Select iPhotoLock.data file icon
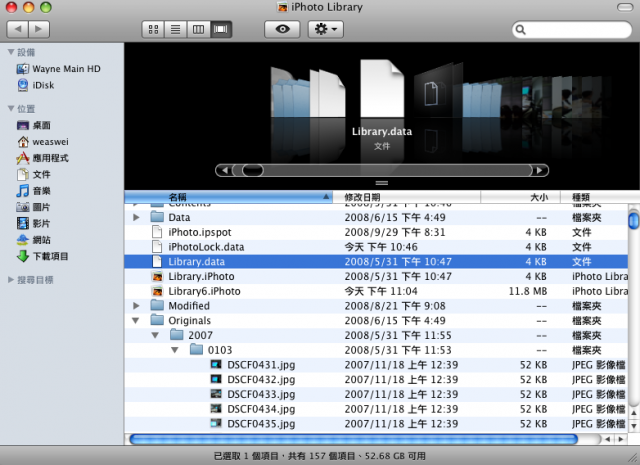Screen dimensions: 640x465 pyautogui.click(x=157, y=247)
